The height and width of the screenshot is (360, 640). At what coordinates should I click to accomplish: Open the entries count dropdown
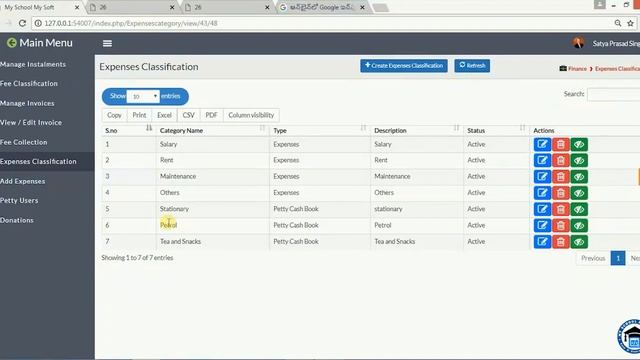coord(143,96)
